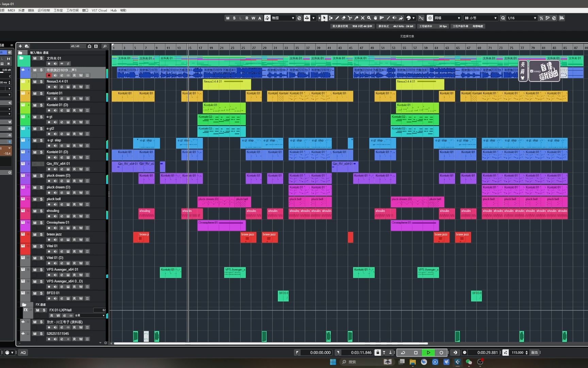Select the Line tool
Screen dimensions: 588x368
pyautogui.click(x=388, y=18)
